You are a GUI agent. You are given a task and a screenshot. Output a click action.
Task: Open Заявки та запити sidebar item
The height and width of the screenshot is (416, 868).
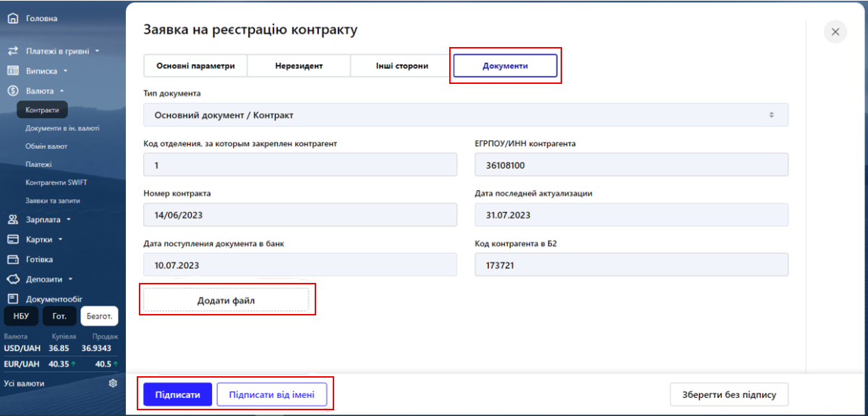tap(53, 200)
